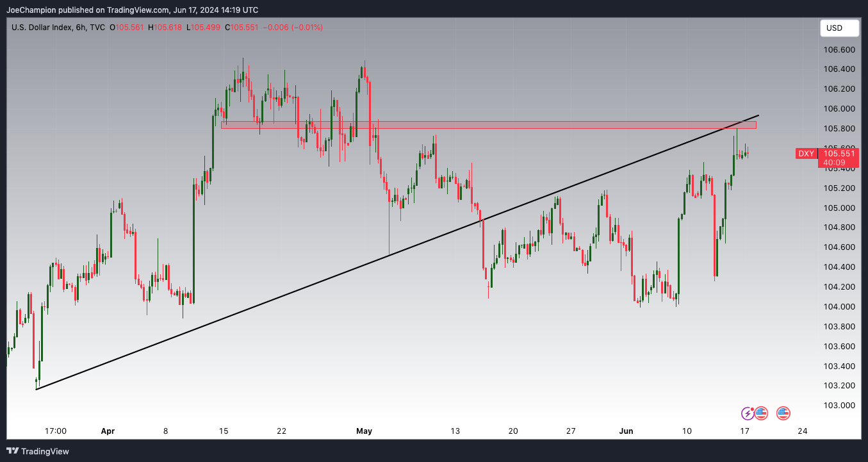868x462 pixels.
Task: Click the 17:00 time axis label
Action: tap(56, 431)
